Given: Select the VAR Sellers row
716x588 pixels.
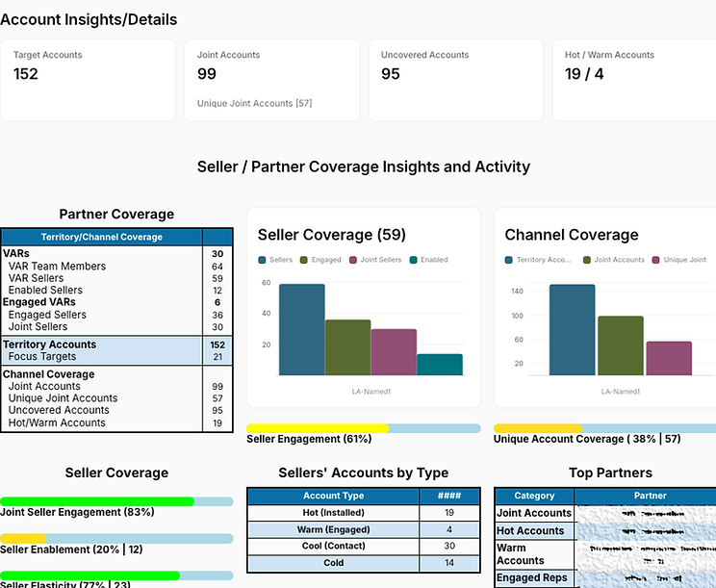Looking at the screenshot, I should coord(116,278).
